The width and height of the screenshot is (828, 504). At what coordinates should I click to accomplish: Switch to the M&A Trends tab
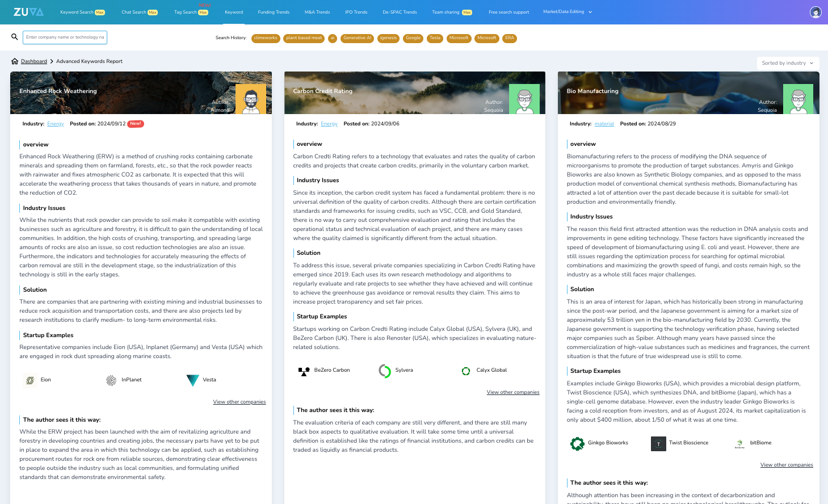click(x=317, y=12)
